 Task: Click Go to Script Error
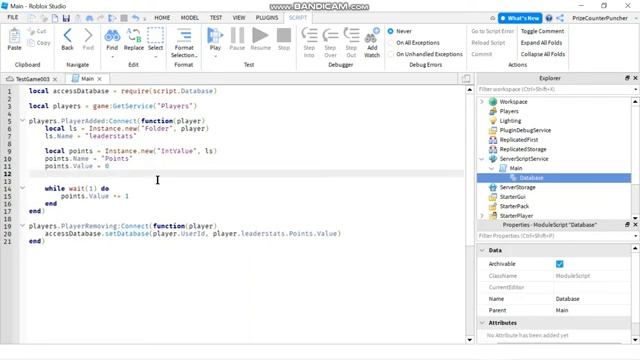pos(492,31)
